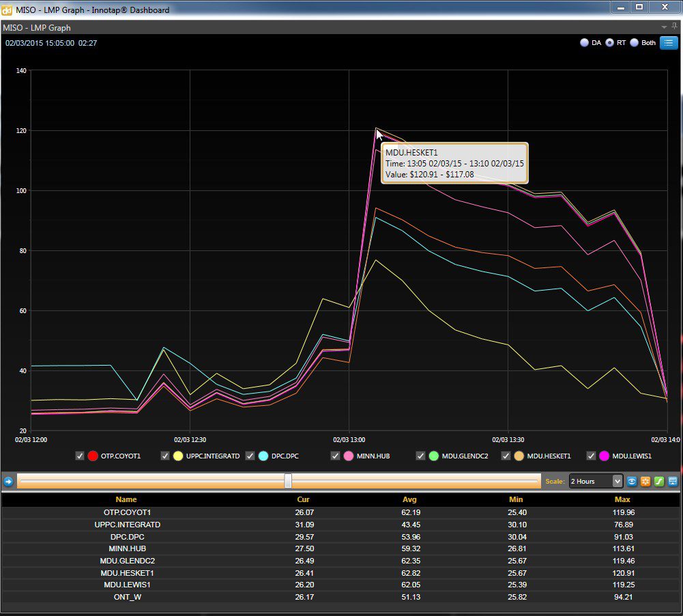The height and width of the screenshot is (616, 683).
Task: Click the yellow UPPC.INTEGRATD color dot
Action: click(x=178, y=456)
